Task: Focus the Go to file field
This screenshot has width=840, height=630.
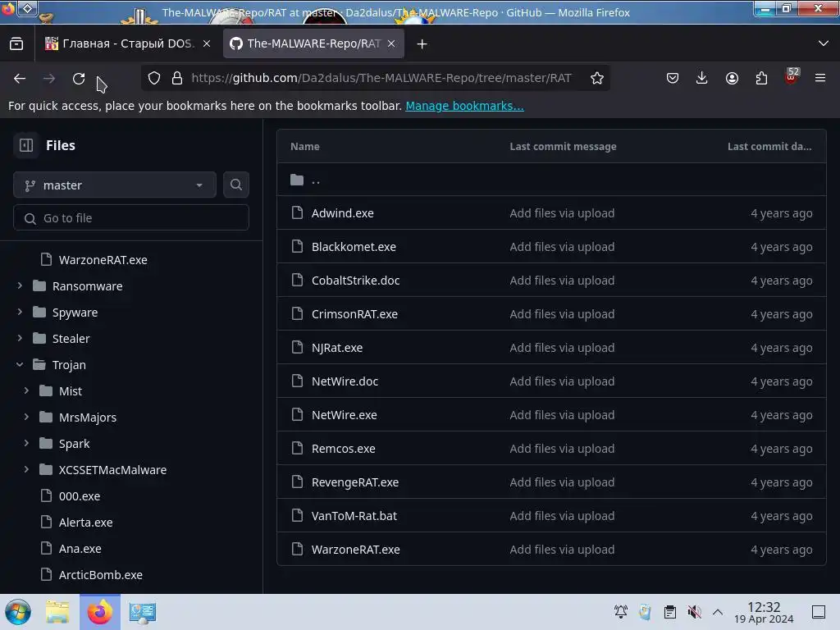Action: pos(131,218)
